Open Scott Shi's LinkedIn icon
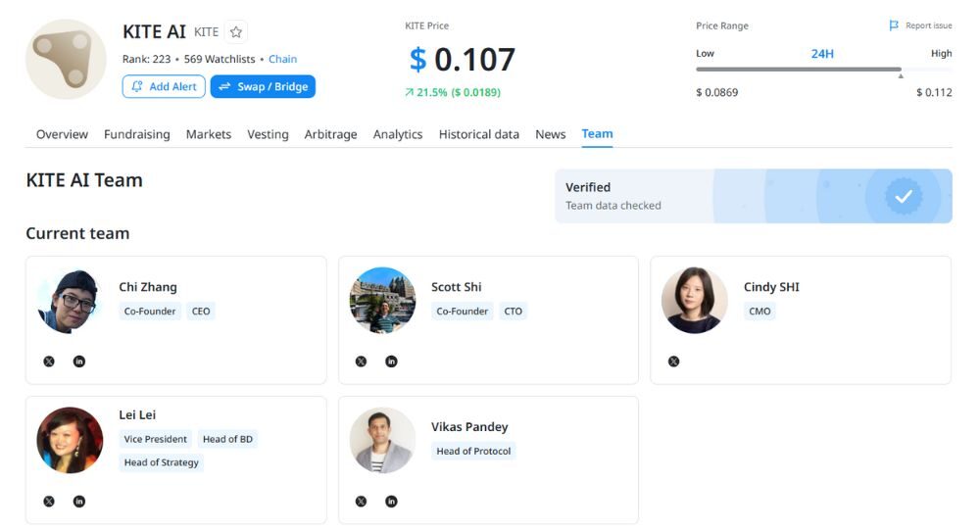The height and width of the screenshot is (531, 980). point(391,362)
